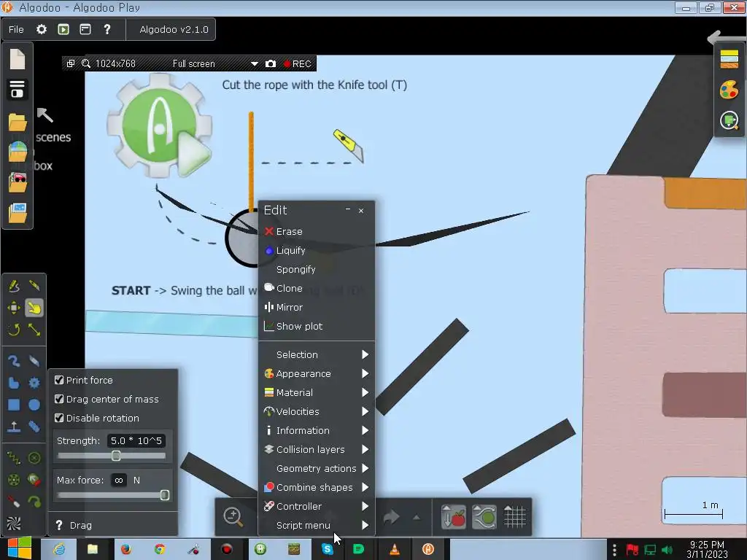Toggle the Print force checkbox

pyautogui.click(x=59, y=380)
